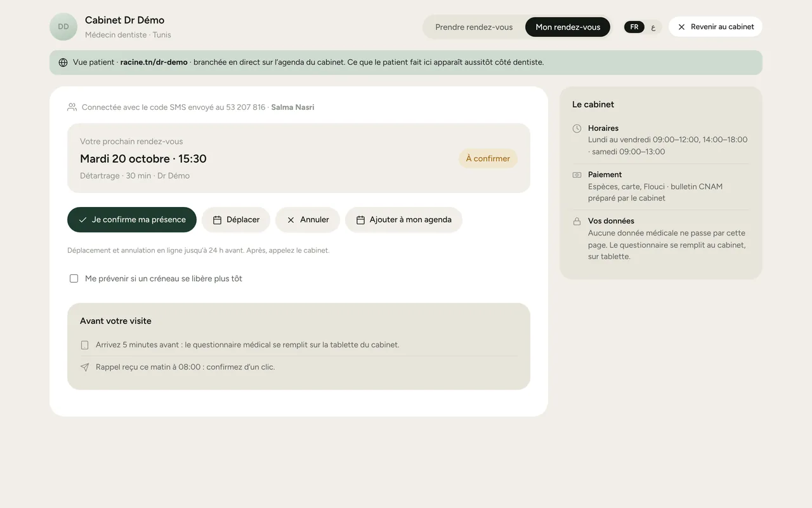This screenshot has width=812, height=508.
Task: Click the Aucune donnée médicale privacy text
Action: click(667, 245)
